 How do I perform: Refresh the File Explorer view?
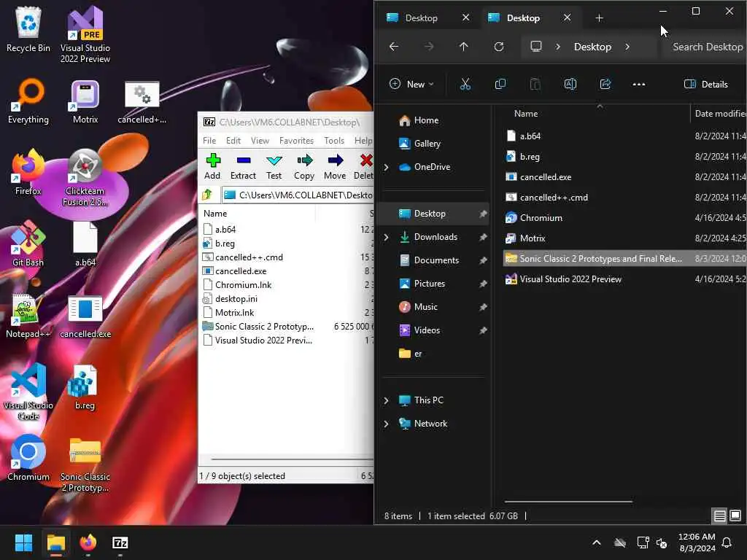(499, 47)
